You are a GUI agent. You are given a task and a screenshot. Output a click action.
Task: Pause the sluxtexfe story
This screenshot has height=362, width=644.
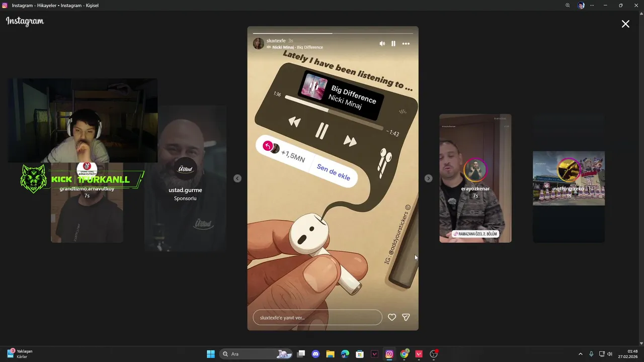393,44
